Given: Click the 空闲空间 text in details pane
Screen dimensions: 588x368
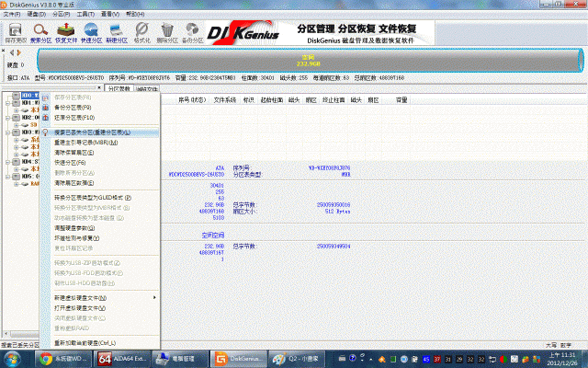Looking at the screenshot, I should (212, 236).
